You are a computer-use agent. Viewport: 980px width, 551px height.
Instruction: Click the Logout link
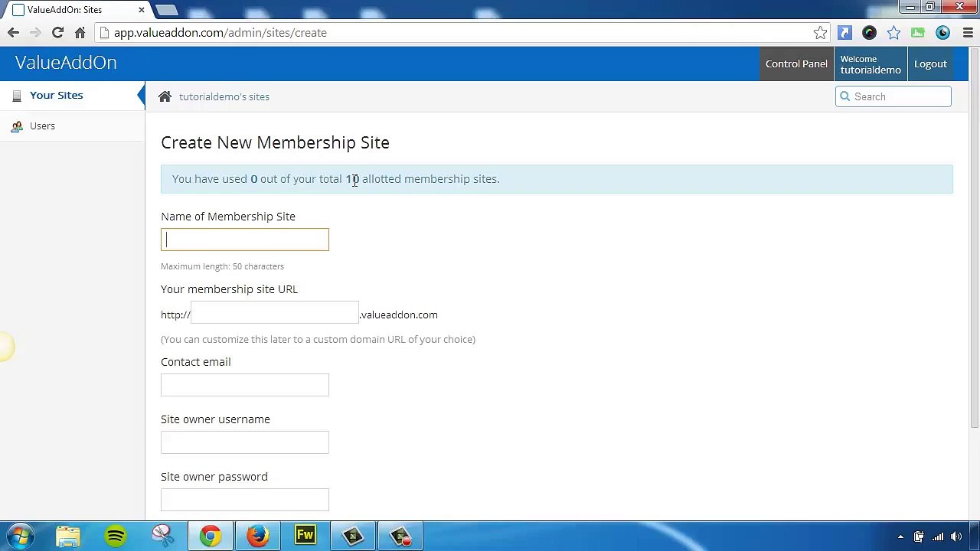click(930, 64)
